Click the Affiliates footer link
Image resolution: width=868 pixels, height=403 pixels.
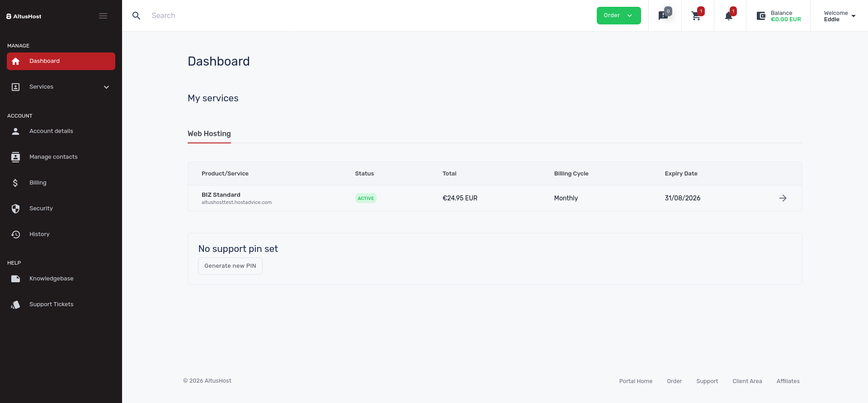788,381
